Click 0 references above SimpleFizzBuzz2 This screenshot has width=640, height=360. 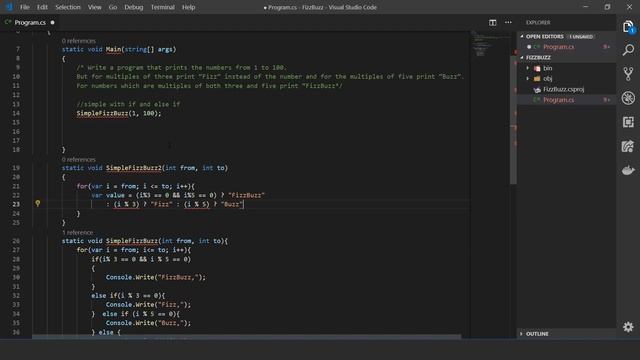tap(78, 159)
